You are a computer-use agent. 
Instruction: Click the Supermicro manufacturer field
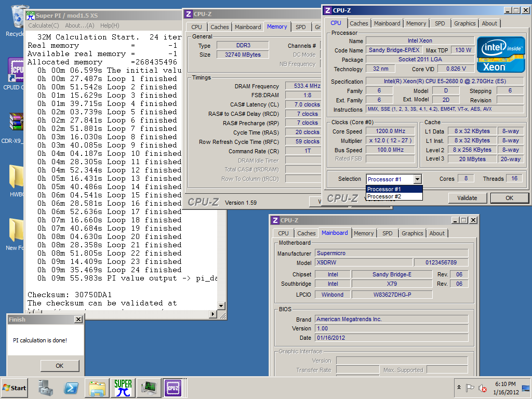tap(392, 253)
